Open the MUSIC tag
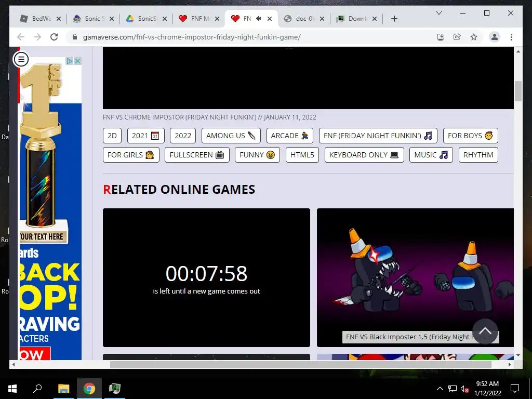The width and height of the screenshot is (532, 399). [431, 155]
